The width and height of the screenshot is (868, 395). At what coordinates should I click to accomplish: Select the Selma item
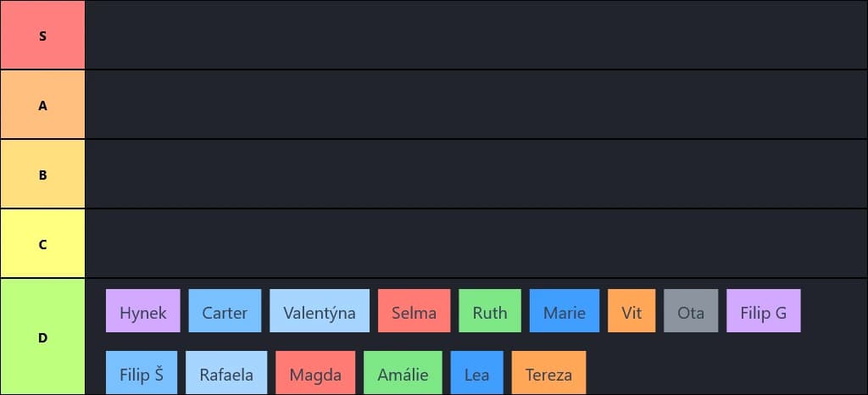414,311
